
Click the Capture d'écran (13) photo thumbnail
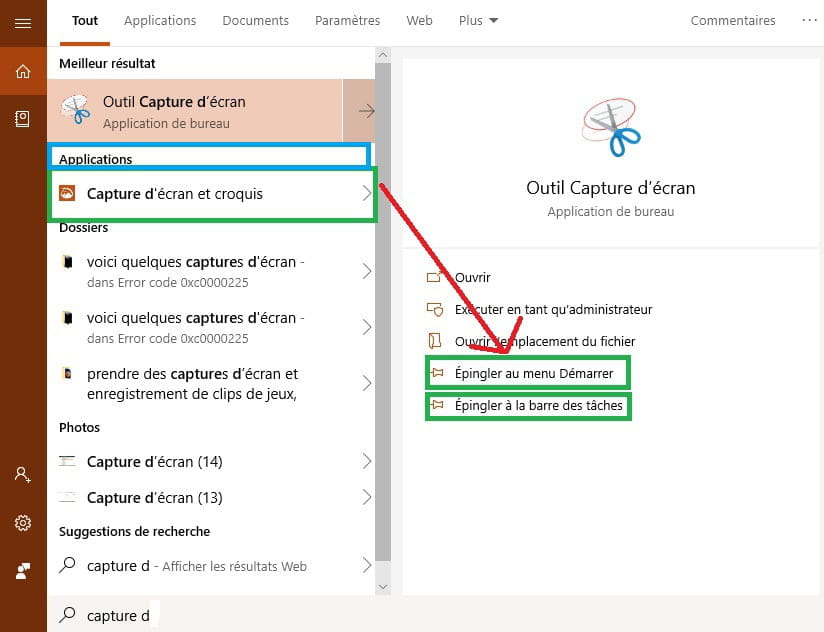coord(67,497)
